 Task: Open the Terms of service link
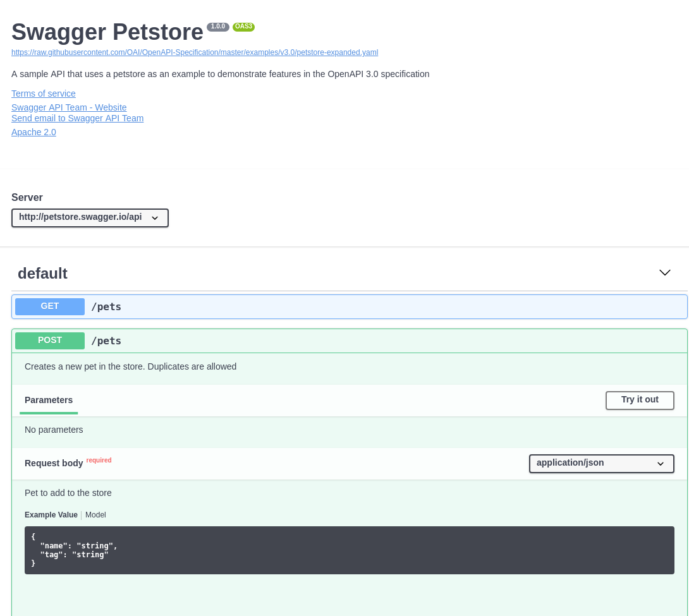(x=43, y=94)
